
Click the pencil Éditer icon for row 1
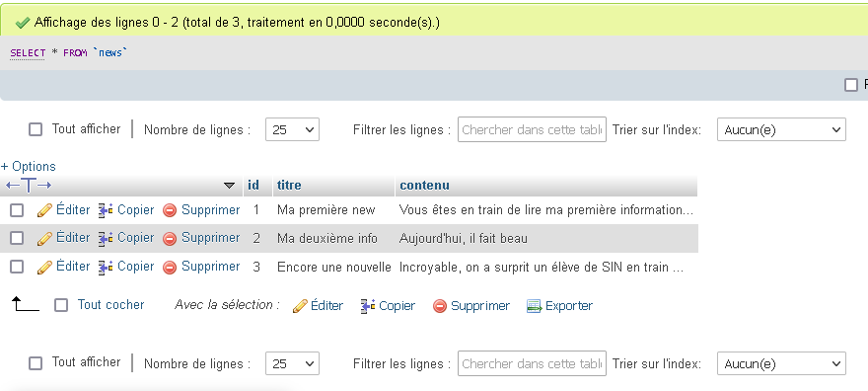pyautogui.click(x=44, y=210)
